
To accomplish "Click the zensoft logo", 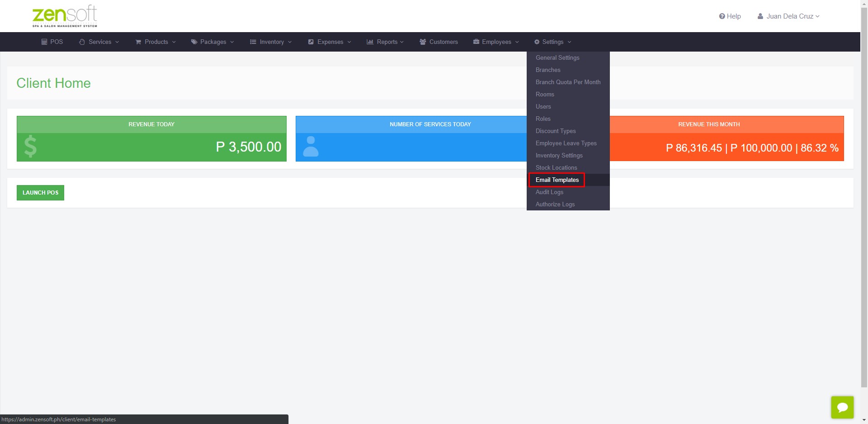I will point(65,16).
